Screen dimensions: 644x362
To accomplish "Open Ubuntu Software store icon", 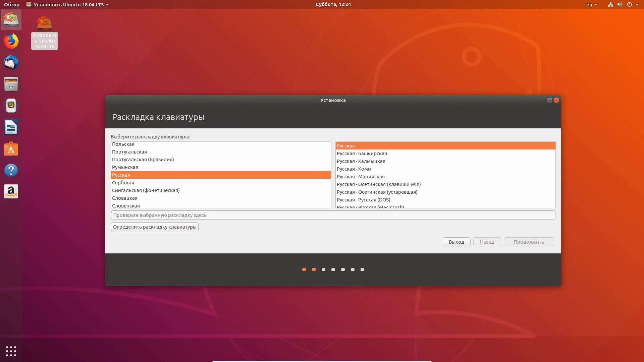I will (11, 149).
